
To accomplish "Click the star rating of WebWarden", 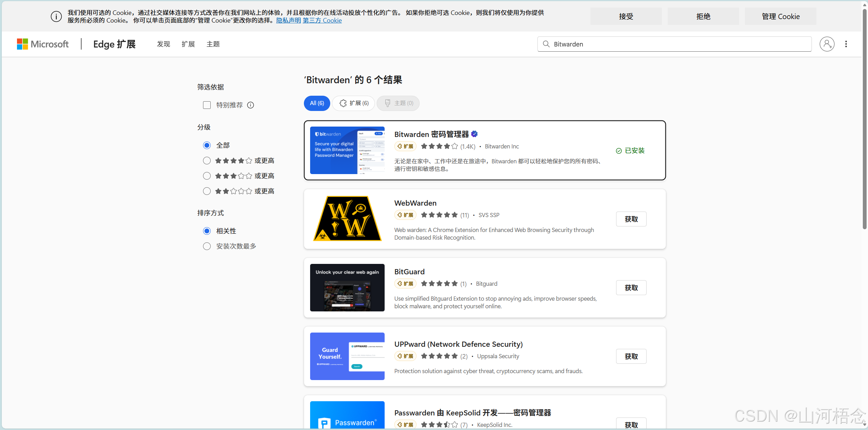I will point(439,215).
